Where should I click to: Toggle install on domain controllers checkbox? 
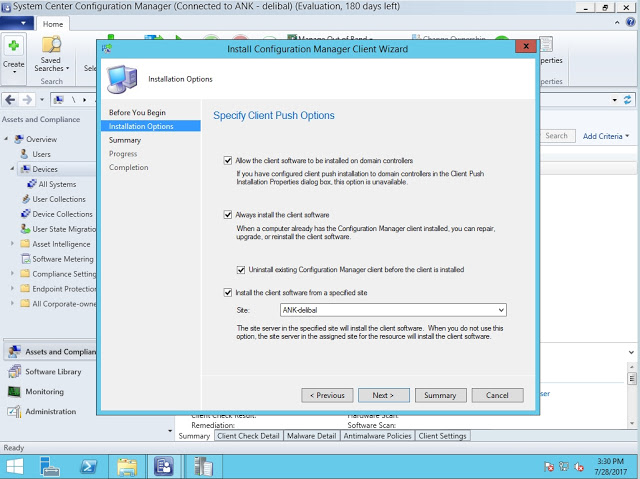point(228,161)
